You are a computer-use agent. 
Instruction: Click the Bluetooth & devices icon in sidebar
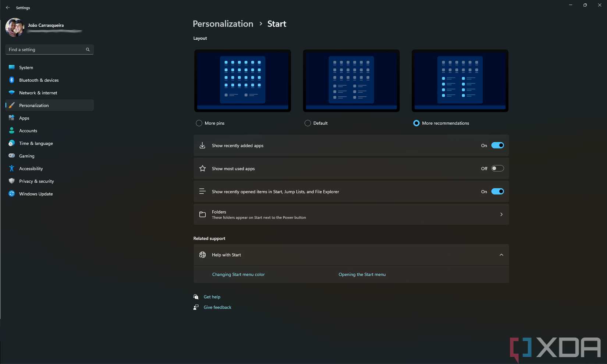pyautogui.click(x=11, y=80)
